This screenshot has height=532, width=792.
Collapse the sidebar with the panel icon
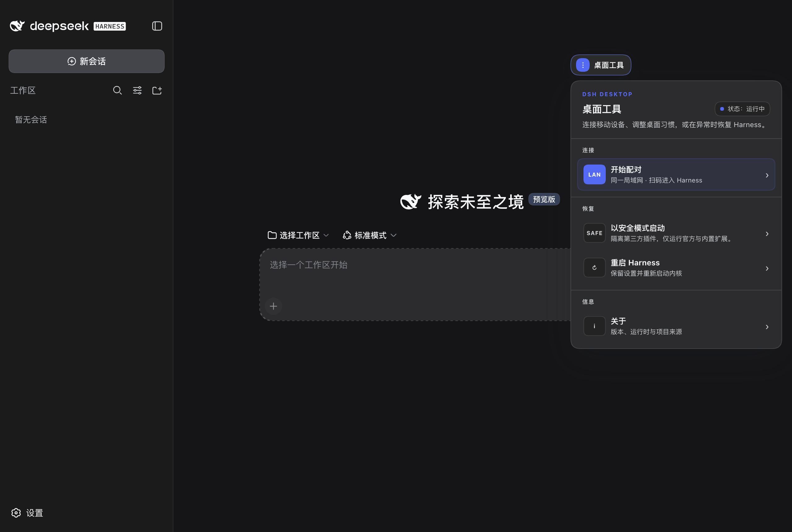coord(157,26)
